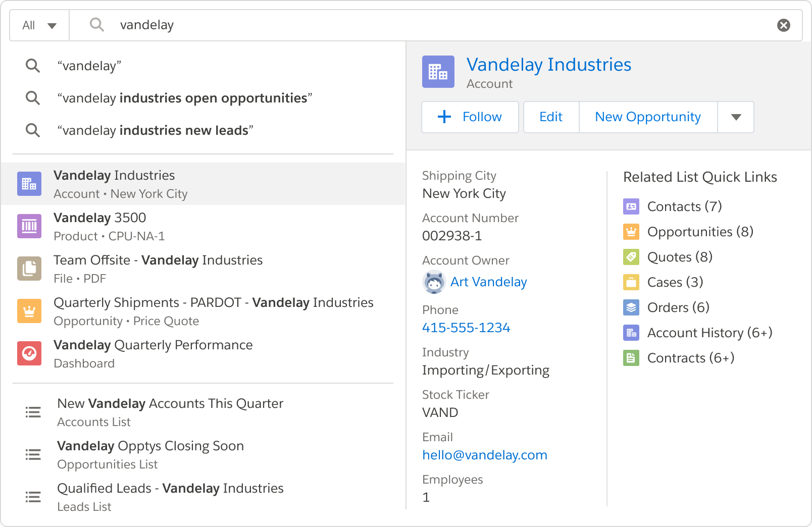Click the Account History quick link icon

[631, 333]
